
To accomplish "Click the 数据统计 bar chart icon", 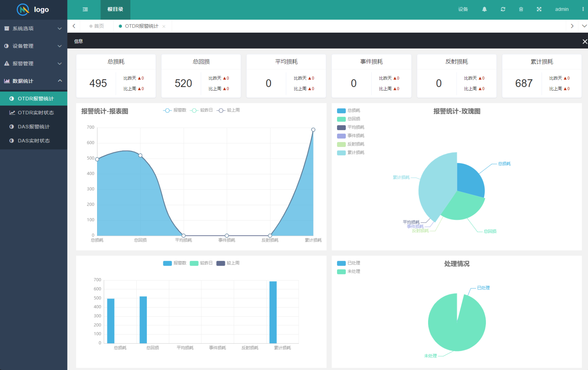I will coord(7,81).
